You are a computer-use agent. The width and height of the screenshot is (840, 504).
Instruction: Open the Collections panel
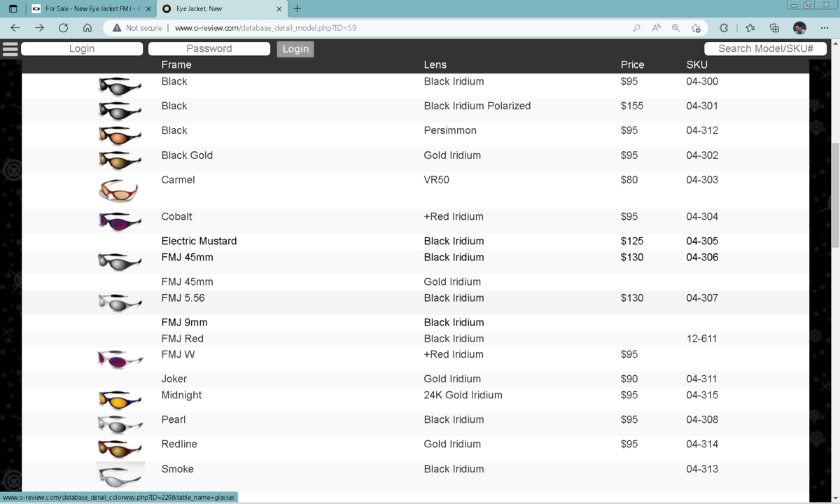pos(774,28)
